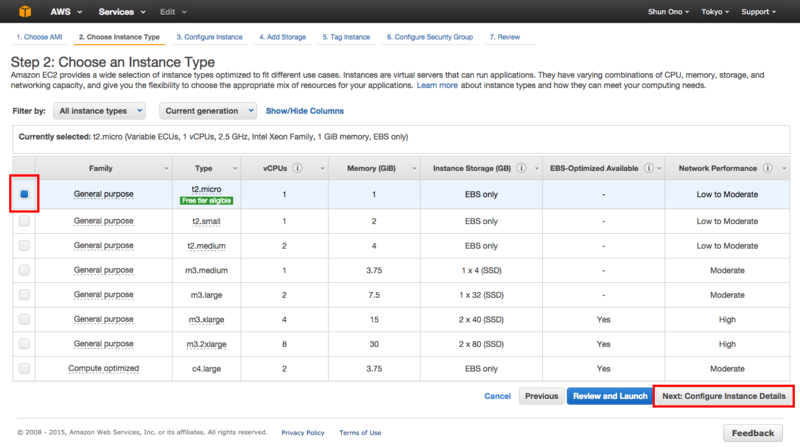Open the vCPUs column sort arrow
Viewport: 800px width, 447px height.
322,168
